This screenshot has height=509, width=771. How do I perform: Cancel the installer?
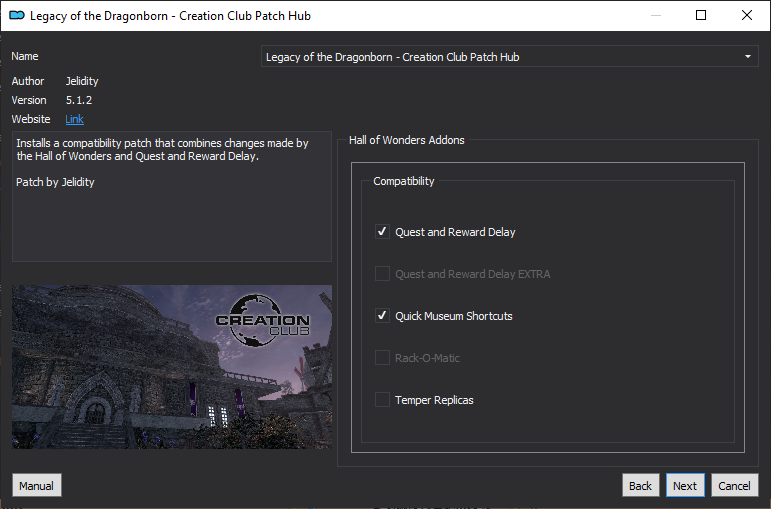click(734, 486)
